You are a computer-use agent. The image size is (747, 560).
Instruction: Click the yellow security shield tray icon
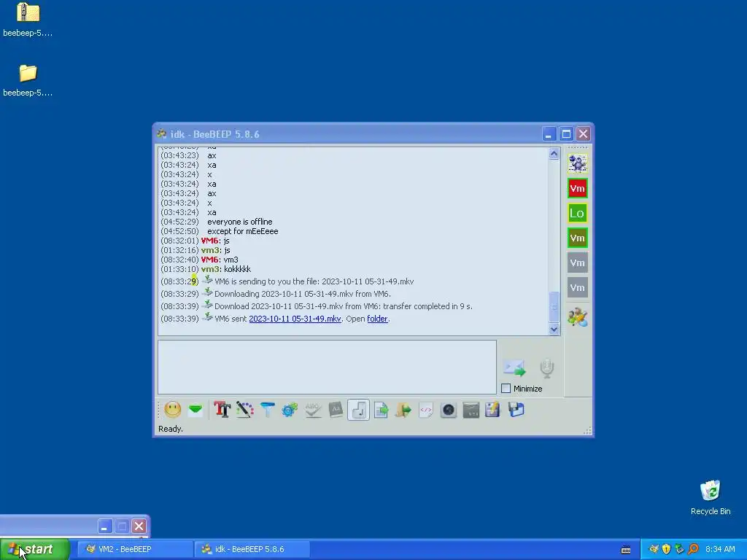667,549
